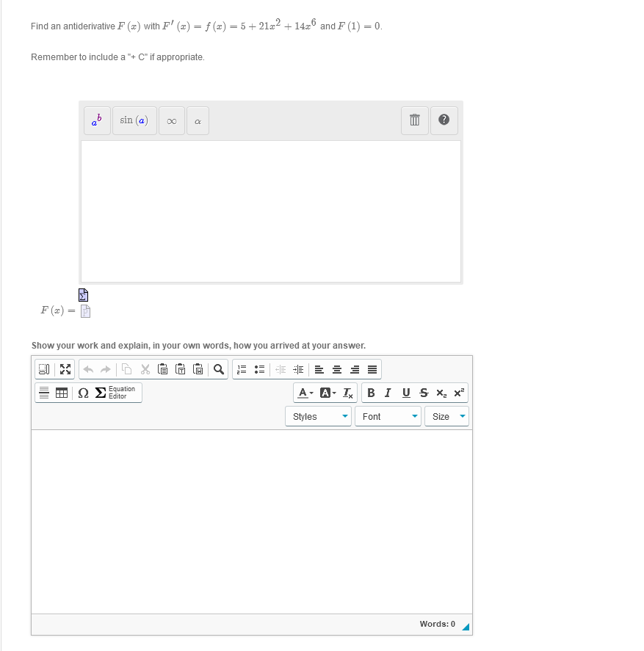Viewport: 644px width, 651px height.
Task: Open the Equation Editor
Action: pos(112,392)
